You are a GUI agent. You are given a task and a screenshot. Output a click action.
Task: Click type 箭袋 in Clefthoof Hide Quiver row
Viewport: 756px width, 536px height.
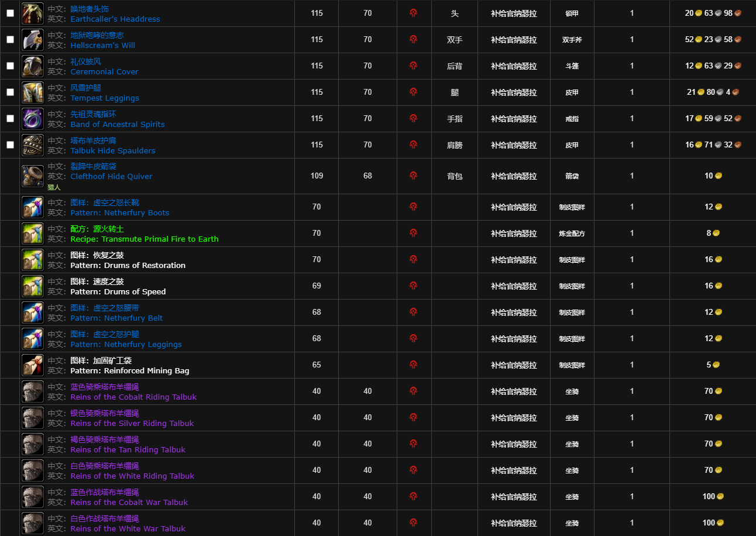pyautogui.click(x=572, y=176)
